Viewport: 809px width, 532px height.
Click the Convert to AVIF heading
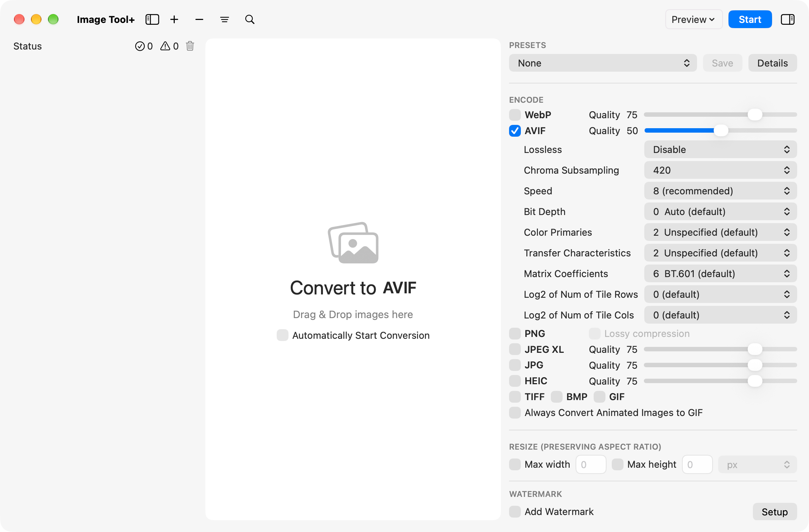353,288
